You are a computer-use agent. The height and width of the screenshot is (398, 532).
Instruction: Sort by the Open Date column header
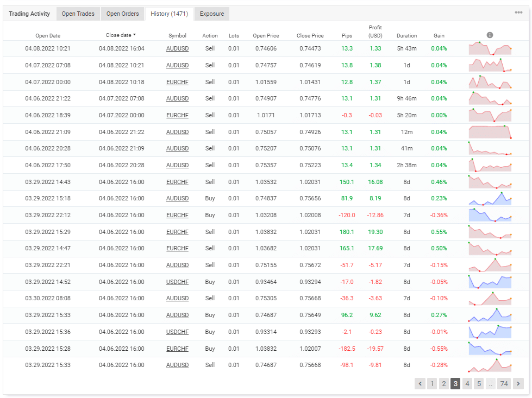point(48,36)
